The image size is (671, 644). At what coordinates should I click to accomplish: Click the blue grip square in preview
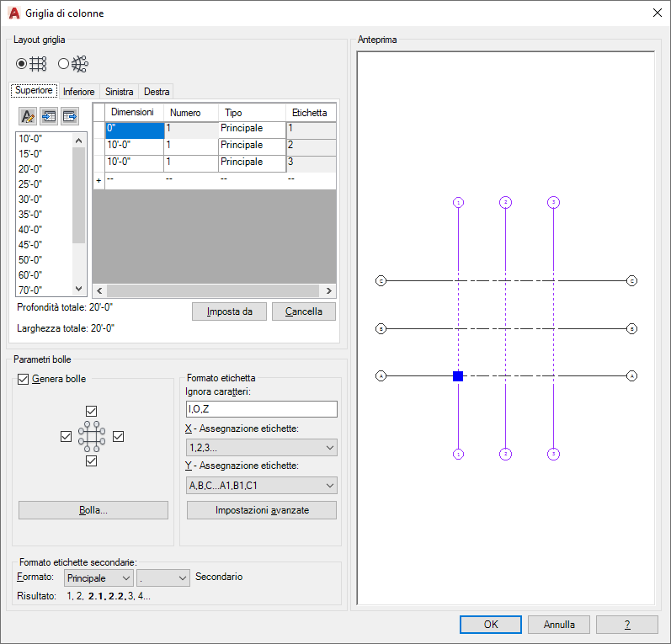(458, 376)
